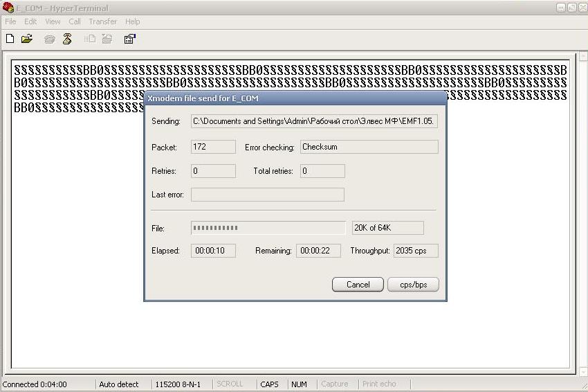Click the Throughput value 2035 cps
This screenshot has width=588, height=392.
click(416, 251)
